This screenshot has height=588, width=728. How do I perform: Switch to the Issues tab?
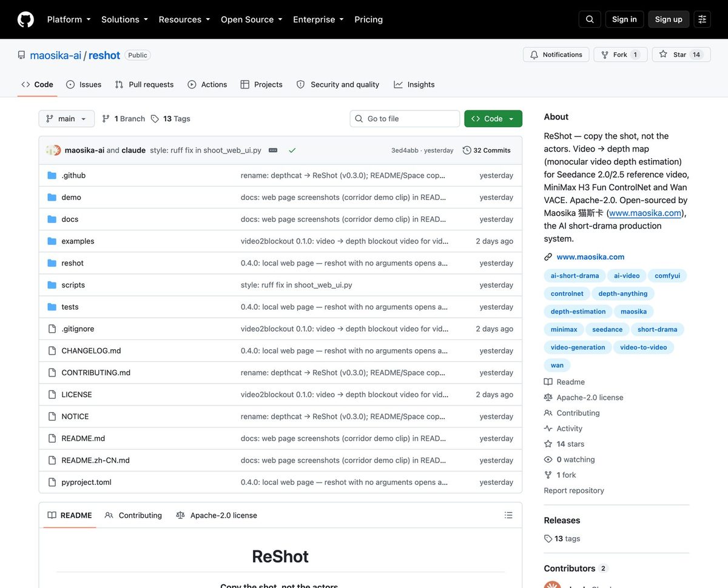[x=84, y=85]
